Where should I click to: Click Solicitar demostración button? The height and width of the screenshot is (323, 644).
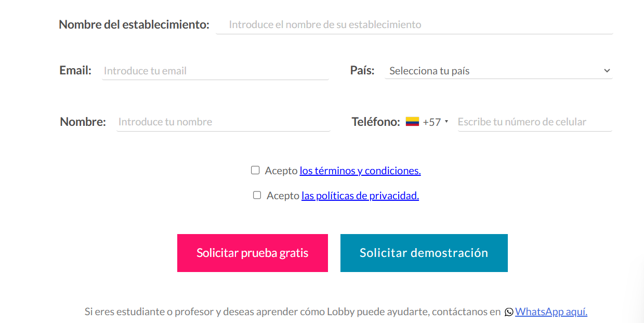coord(424,253)
